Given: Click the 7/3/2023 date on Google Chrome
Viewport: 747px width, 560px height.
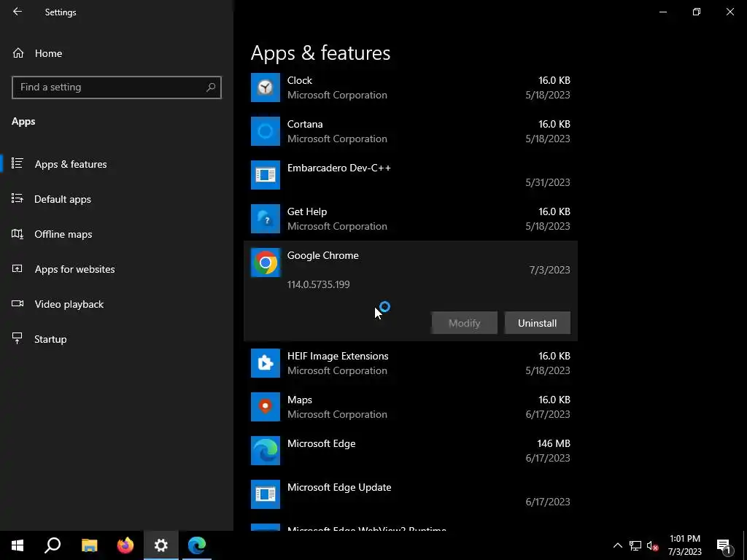Looking at the screenshot, I should [x=550, y=270].
